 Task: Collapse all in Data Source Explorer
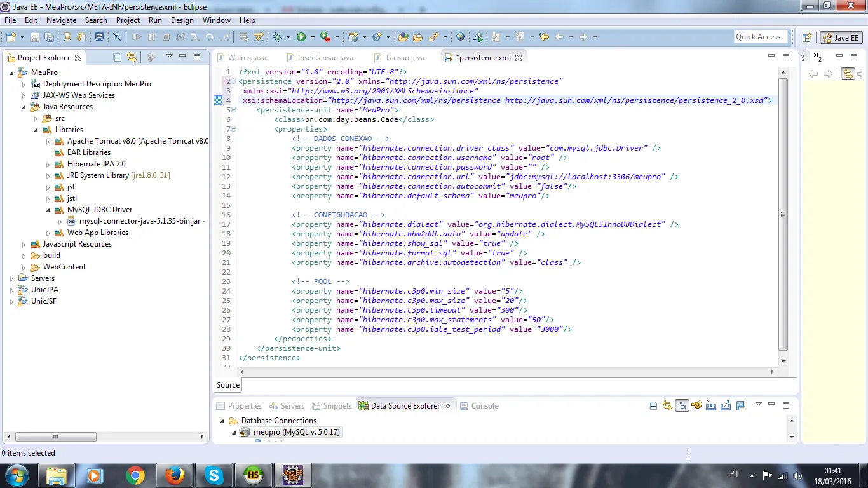tap(653, 405)
